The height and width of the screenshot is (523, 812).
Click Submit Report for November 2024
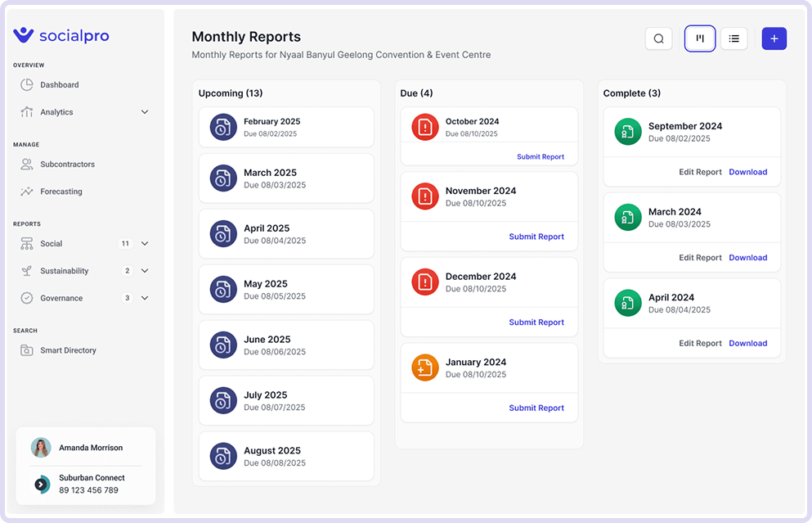(536, 237)
